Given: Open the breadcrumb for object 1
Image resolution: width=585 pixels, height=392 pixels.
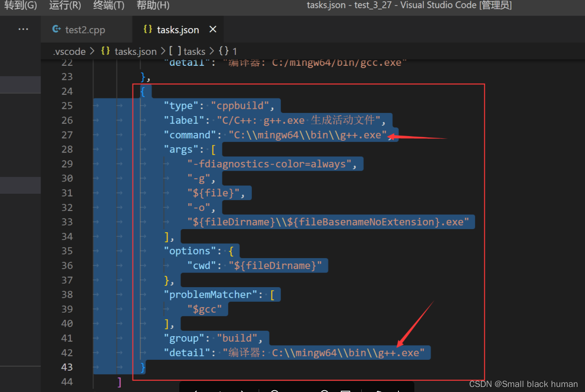Looking at the screenshot, I should 228,51.
